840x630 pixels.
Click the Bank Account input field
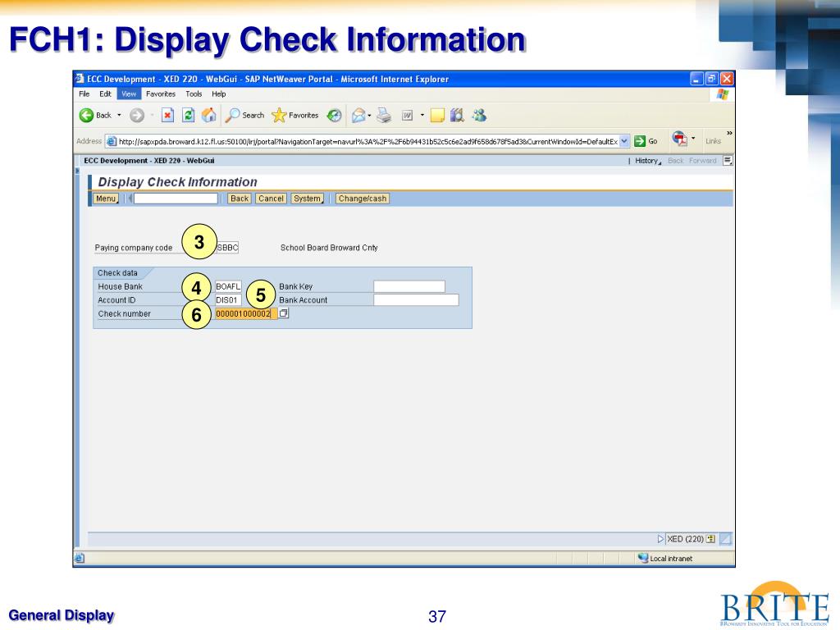coord(416,300)
